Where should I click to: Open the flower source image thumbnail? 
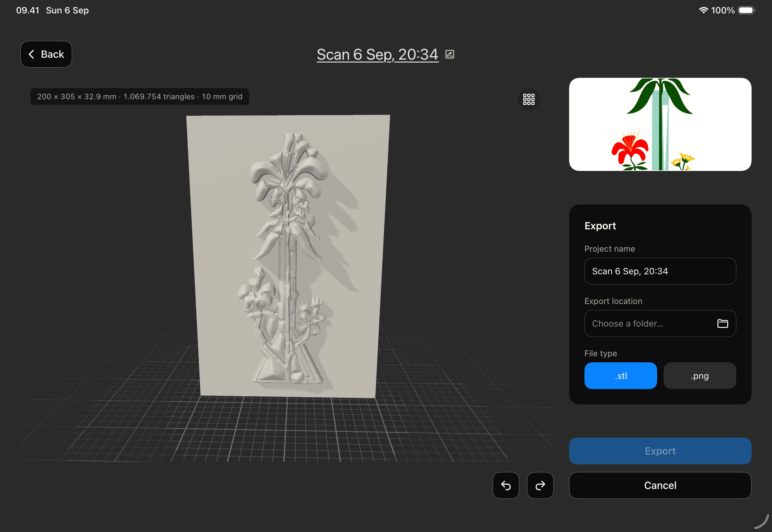coord(660,124)
